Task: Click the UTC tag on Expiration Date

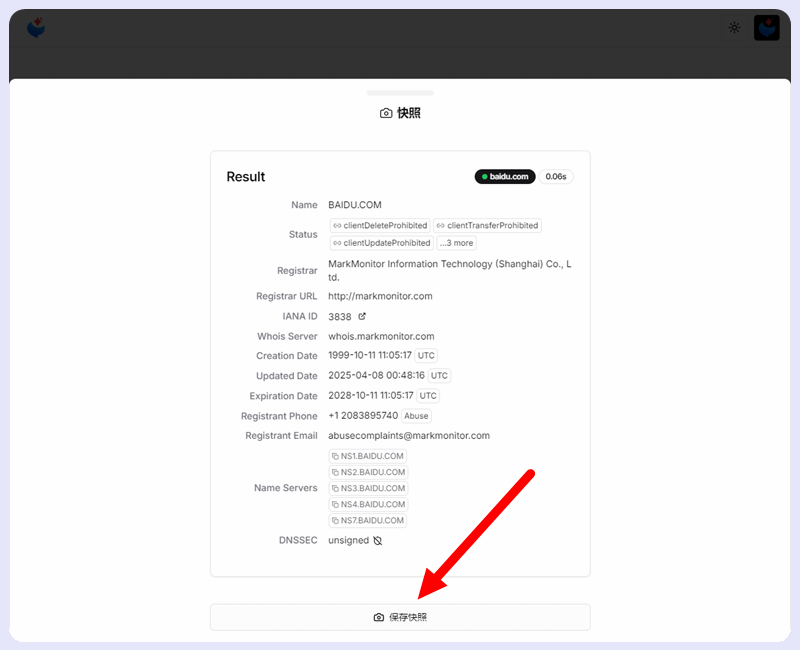Action: pyautogui.click(x=428, y=395)
